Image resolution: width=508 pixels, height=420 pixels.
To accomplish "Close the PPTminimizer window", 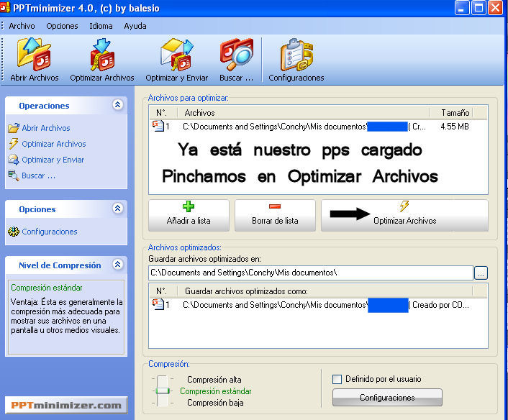I will [495, 8].
